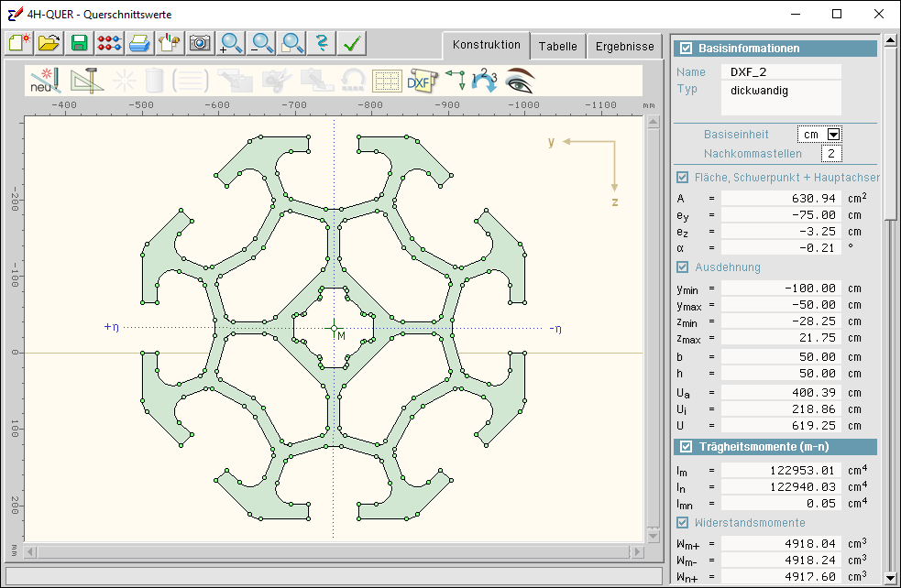This screenshot has width=901, height=588.
Task: Open the Nachkommastellen selector showing 2
Action: click(x=830, y=154)
